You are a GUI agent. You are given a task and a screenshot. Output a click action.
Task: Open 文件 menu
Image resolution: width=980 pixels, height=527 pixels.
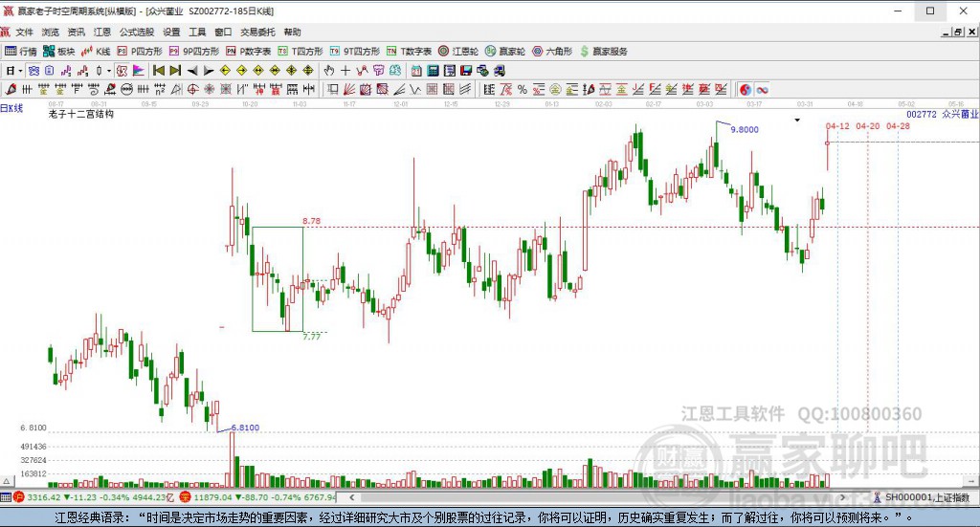pyautogui.click(x=24, y=32)
